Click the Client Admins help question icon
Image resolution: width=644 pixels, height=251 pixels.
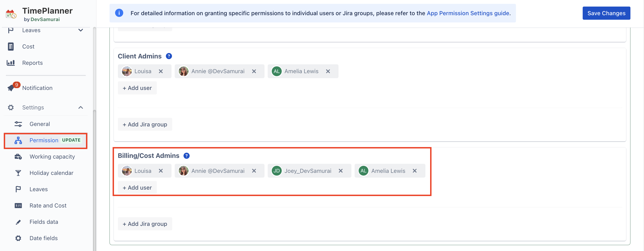[x=169, y=56]
